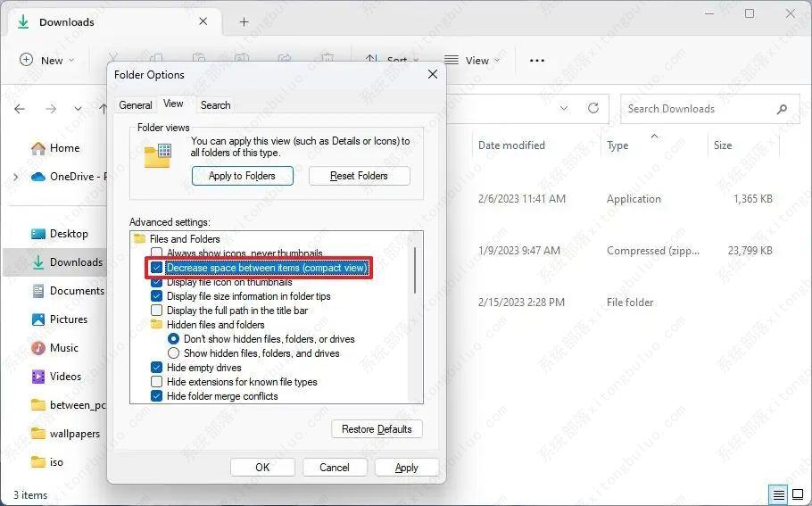Open the See more (three dots) menu
812x506 pixels.
[536, 61]
